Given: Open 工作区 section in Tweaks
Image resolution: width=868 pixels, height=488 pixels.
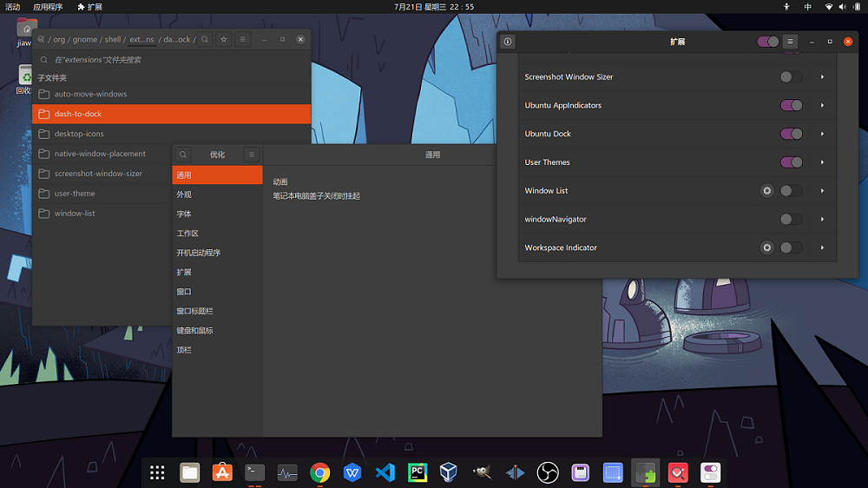Looking at the screenshot, I should [x=217, y=234].
